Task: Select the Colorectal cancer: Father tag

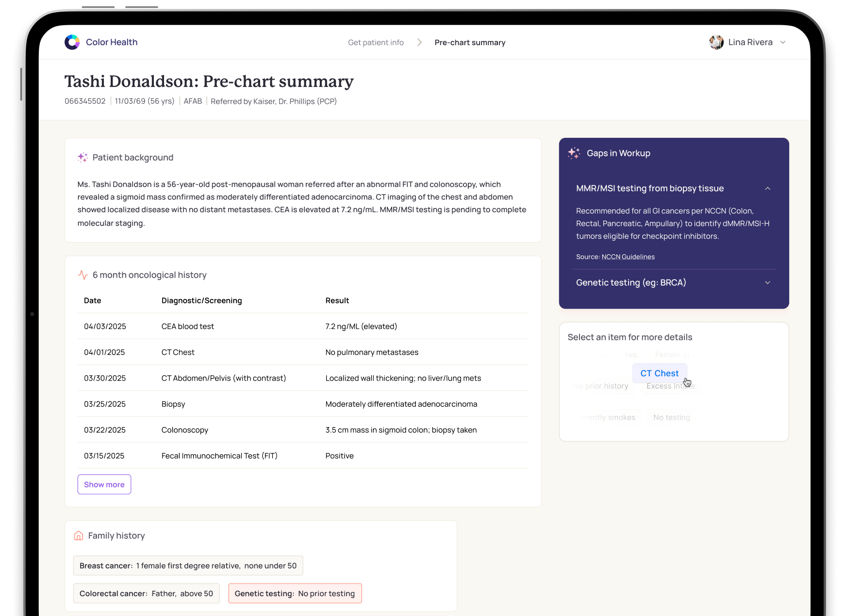Action: 147,593
